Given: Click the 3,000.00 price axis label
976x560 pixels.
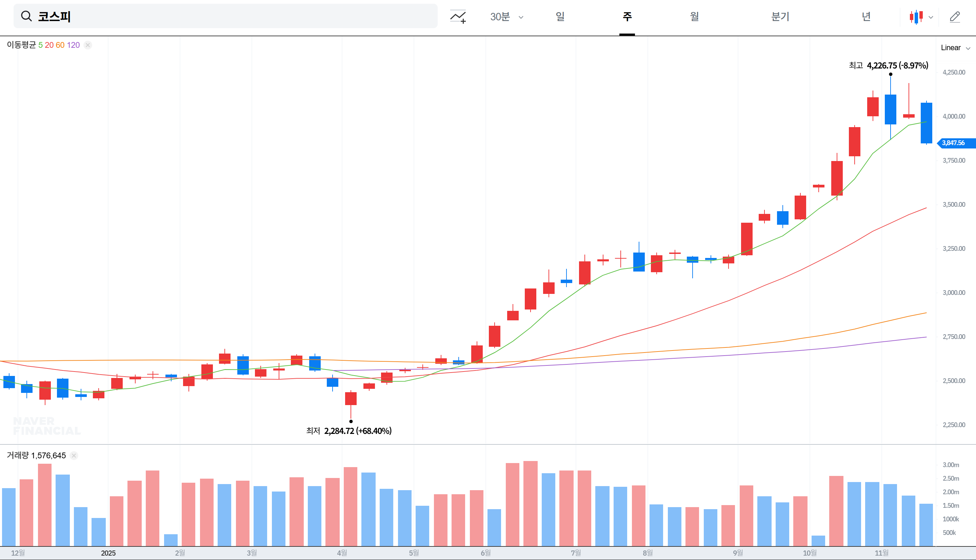Looking at the screenshot, I should pos(954,293).
